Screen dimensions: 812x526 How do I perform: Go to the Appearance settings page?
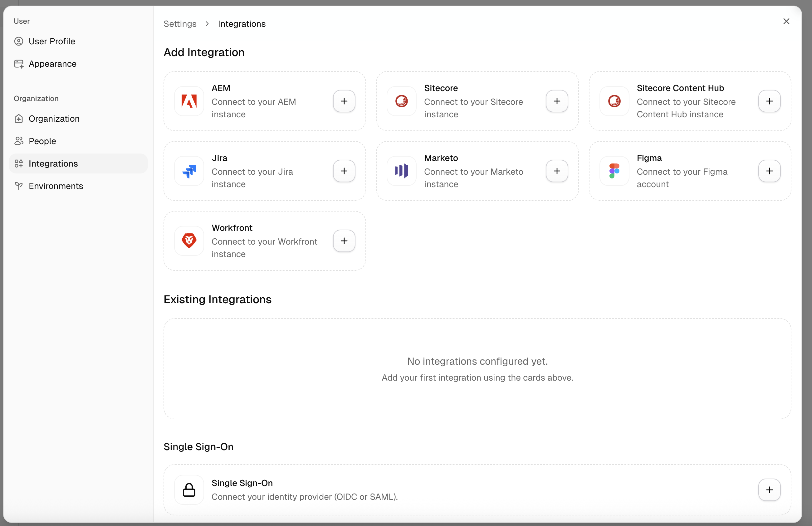pos(52,64)
